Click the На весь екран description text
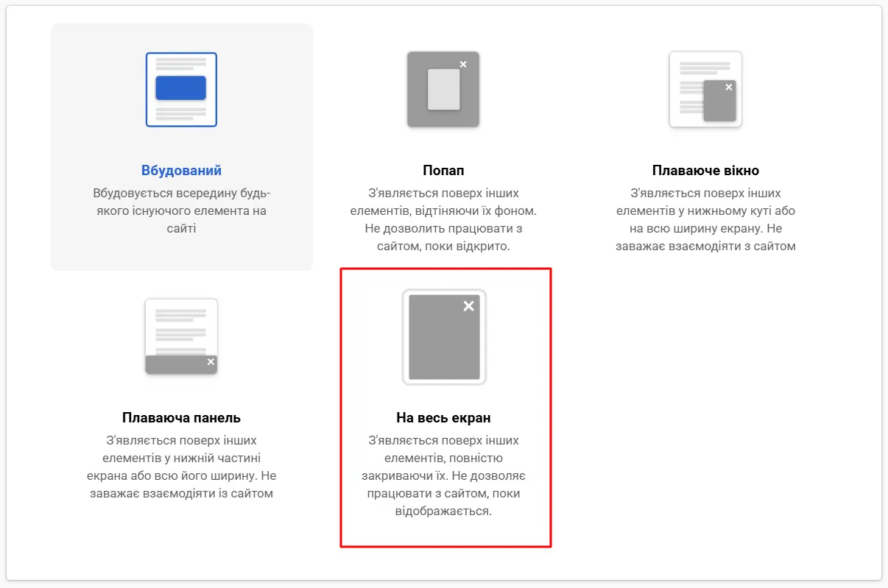The image size is (888, 588). click(443, 475)
